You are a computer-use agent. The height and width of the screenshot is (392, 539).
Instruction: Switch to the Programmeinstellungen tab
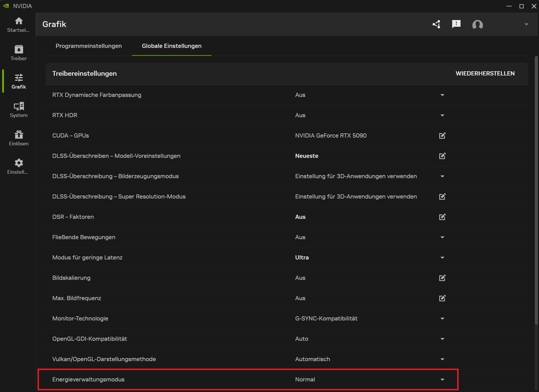tap(88, 46)
